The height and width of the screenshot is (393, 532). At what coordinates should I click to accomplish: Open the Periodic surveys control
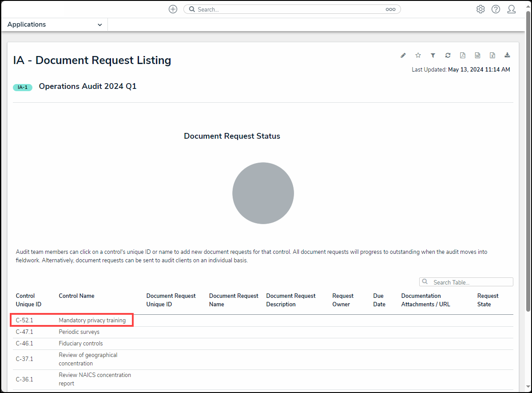[79, 332]
